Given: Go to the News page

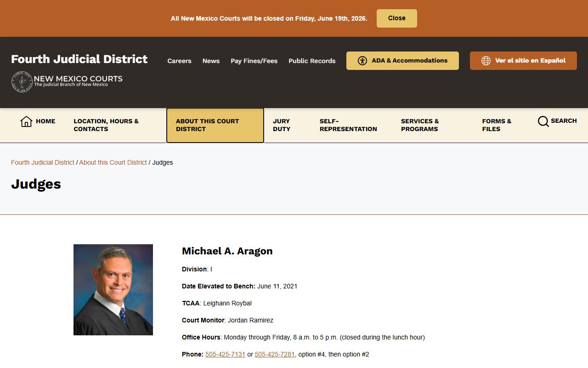Looking at the screenshot, I should (x=211, y=61).
